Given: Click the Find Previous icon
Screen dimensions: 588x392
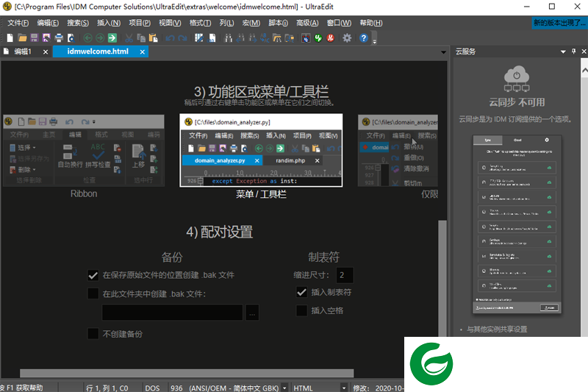Looking at the screenshot, I should pyautogui.click(x=240, y=38).
